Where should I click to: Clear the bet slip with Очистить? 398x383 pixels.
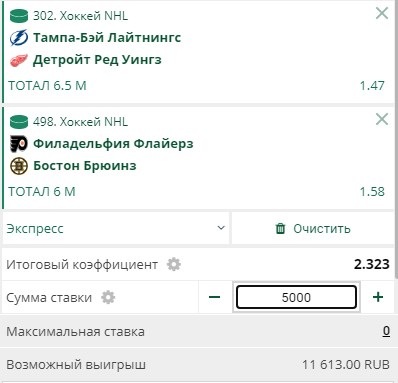coord(313,229)
